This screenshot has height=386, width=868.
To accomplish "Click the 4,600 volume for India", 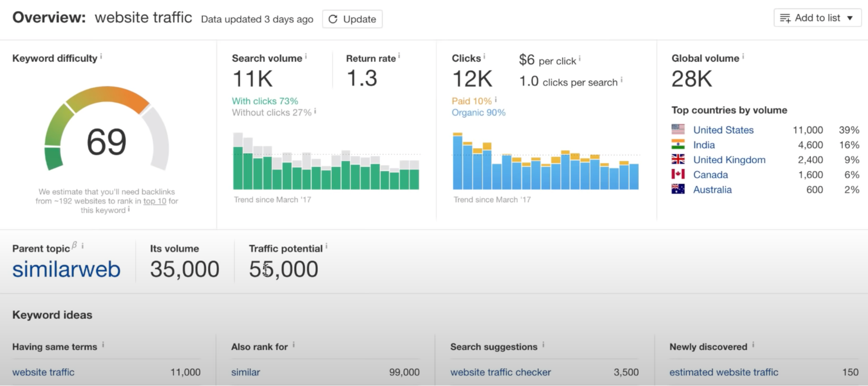I will click(x=810, y=145).
